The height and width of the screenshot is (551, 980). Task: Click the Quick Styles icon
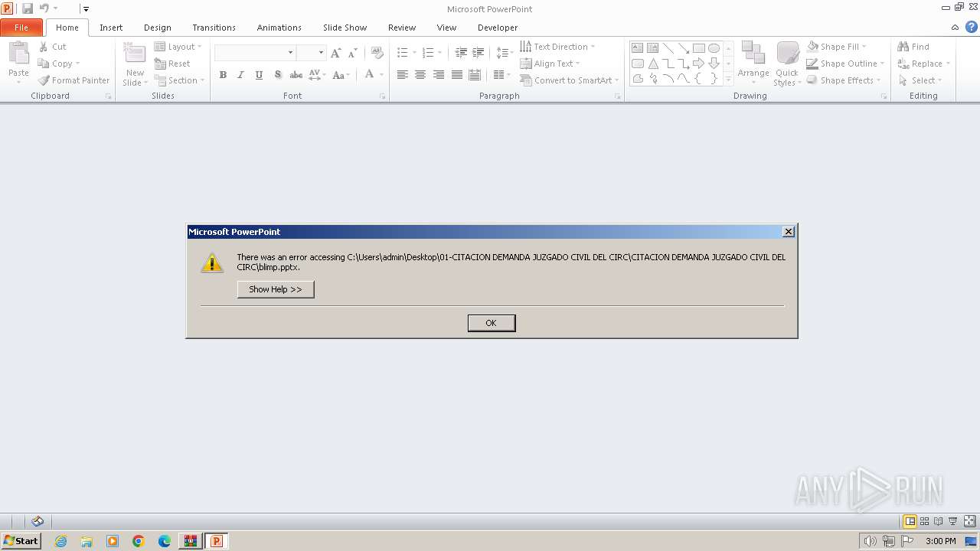pos(787,54)
